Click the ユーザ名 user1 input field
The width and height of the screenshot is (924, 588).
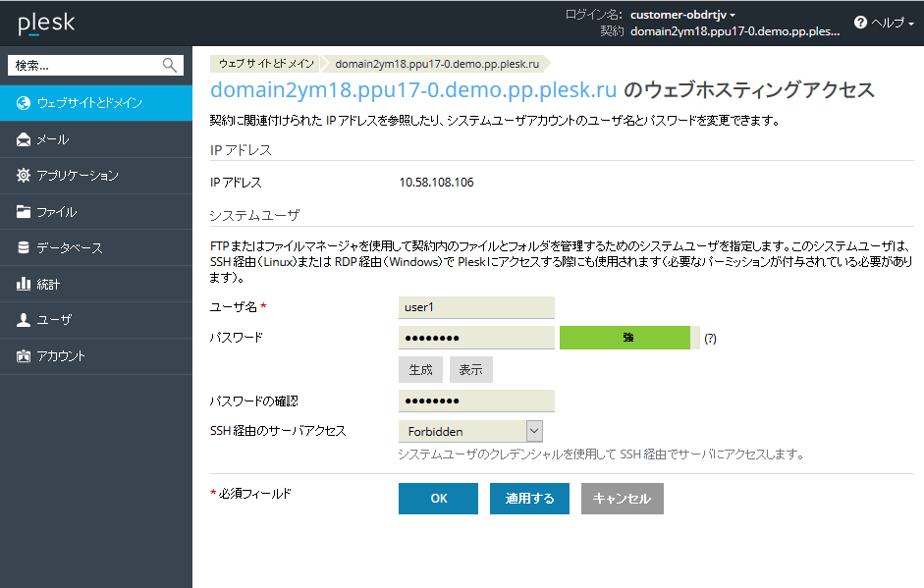[476, 307]
